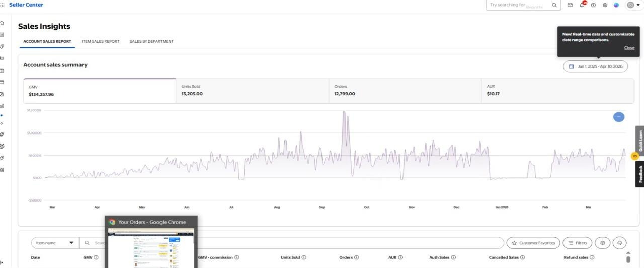This screenshot has height=268, width=644.
Task: Click info icon next to GMV column
Action: pos(96,257)
